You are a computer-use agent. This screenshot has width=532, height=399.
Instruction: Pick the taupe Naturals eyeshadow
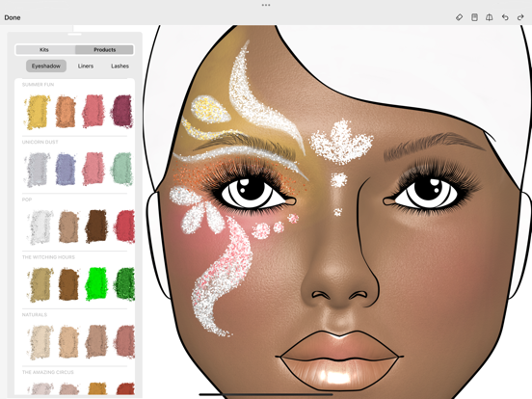pyautogui.click(x=96, y=342)
